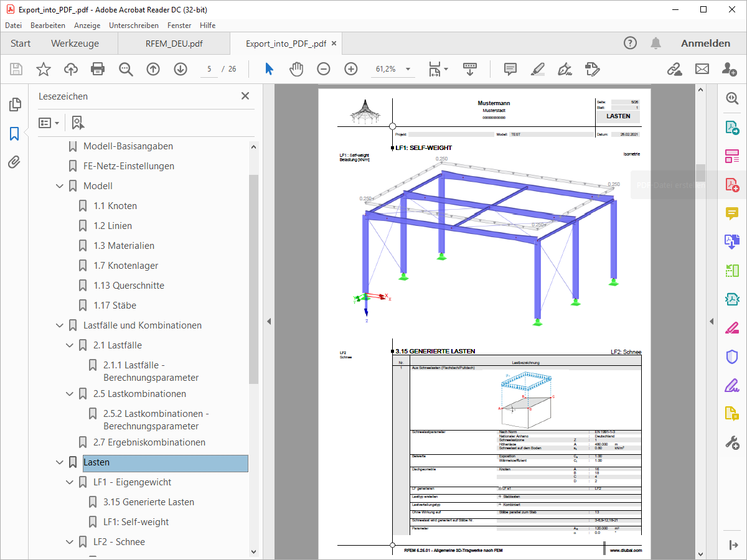
Task: Collapse the navigation pane arrow
Action: 269,321
